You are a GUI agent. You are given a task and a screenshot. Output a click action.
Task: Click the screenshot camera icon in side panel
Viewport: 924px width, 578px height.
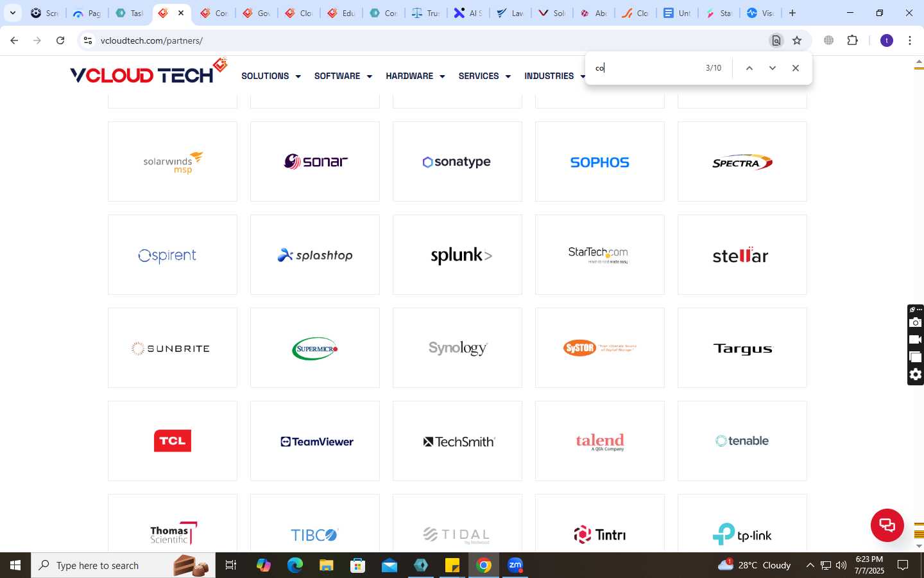pyautogui.click(x=916, y=322)
